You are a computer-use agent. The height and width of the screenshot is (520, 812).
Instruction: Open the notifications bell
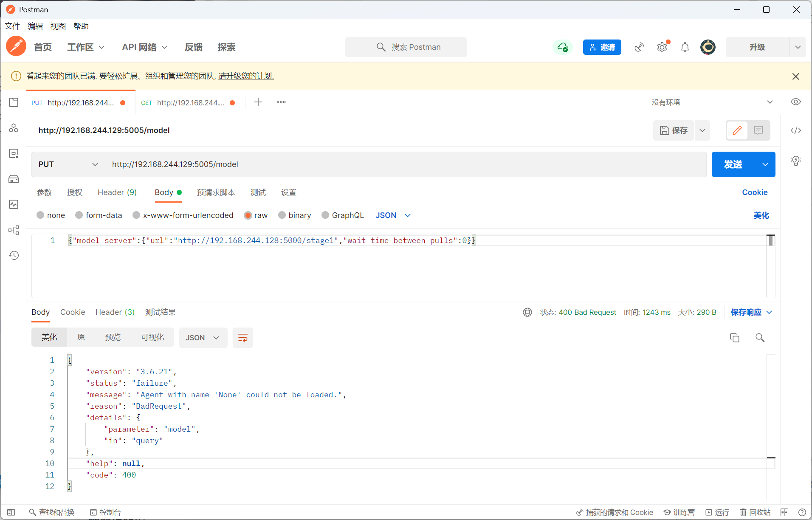point(685,47)
